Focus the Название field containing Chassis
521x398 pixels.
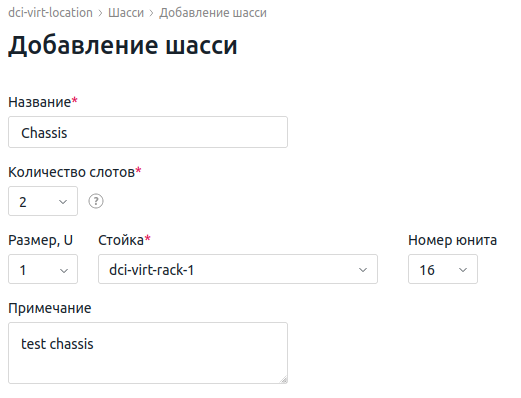tap(148, 132)
